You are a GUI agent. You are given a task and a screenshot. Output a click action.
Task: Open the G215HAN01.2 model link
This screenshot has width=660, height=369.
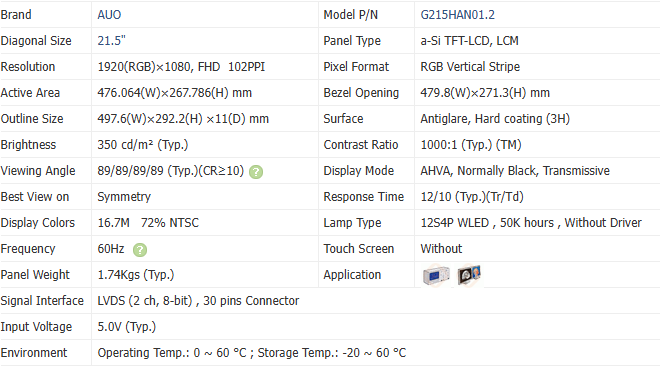coord(457,15)
